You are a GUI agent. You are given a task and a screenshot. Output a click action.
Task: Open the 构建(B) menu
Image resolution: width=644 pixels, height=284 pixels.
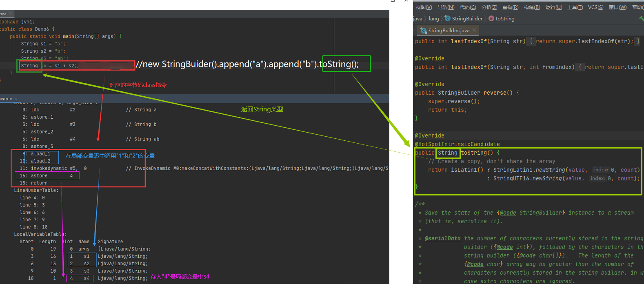pyautogui.click(x=532, y=7)
